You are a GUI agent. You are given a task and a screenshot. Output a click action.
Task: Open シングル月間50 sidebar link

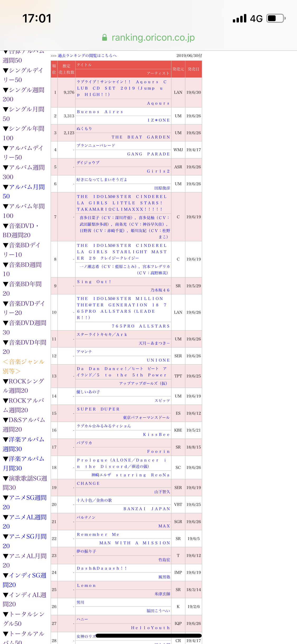(x=24, y=114)
